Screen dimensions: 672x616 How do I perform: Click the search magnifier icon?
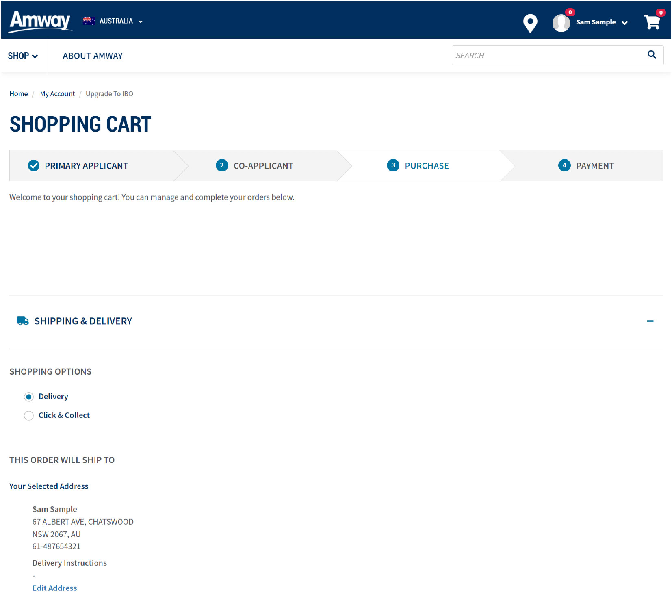652,54
